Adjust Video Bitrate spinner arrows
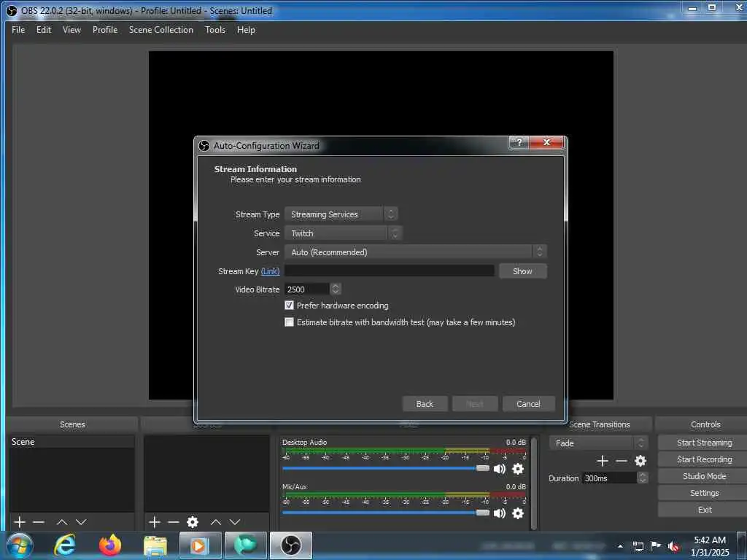The width and height of the screenshot is (747, 560). pyautogui.click(x=336, y=289)
